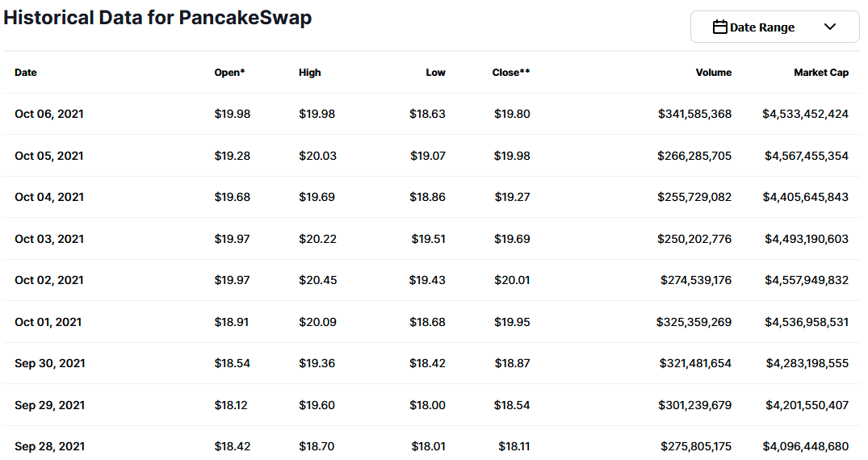The image size is (868, 460).
Task: Select the Oct 05, 2021 row date
Action: point(49,156)
